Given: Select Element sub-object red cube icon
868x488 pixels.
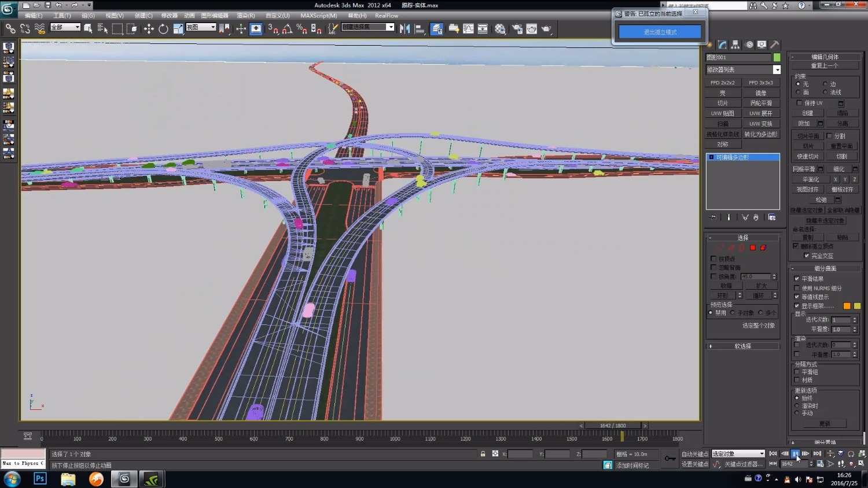Looking at the screenshot, I should pos(763,247).
